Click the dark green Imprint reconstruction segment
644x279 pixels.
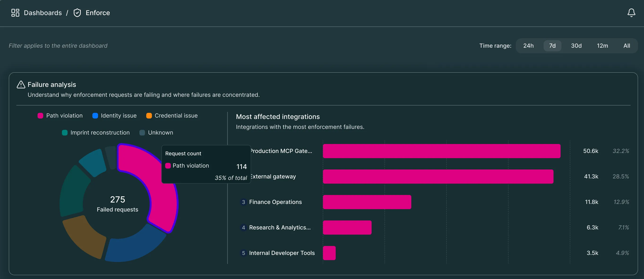(x=74, y=192)
